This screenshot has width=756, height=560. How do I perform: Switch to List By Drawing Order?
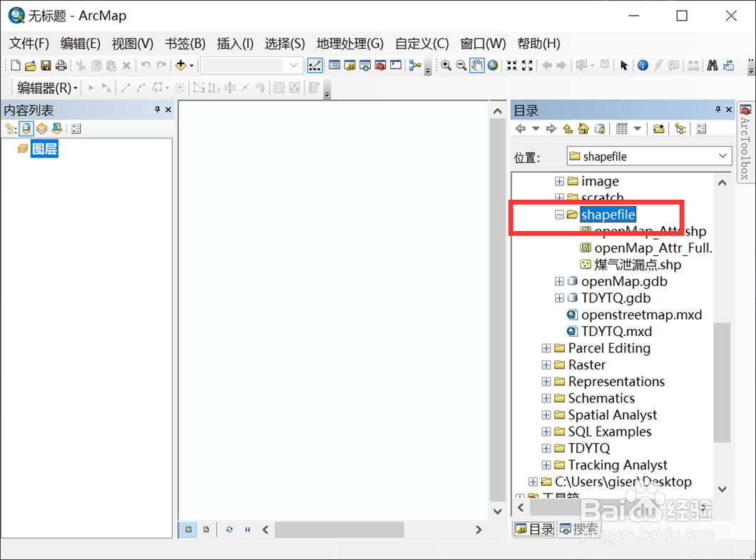(11, 129)
